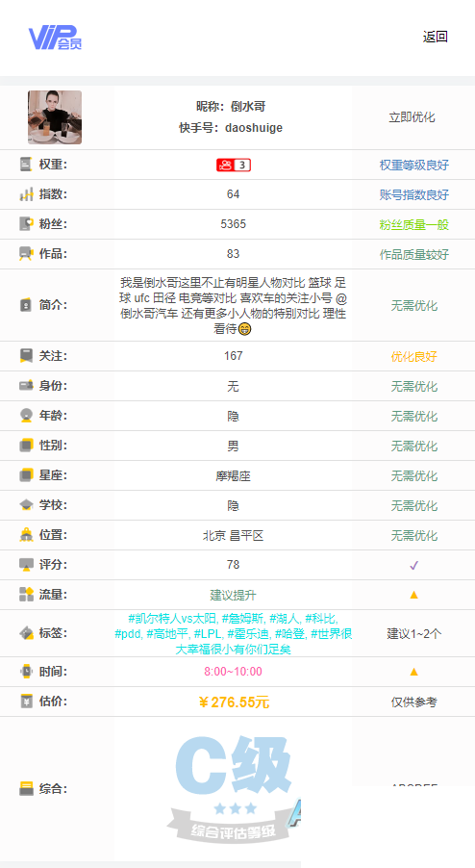Screen dimensions: 475x868
Task: Click the 权重等级良好 status link
Action: click(x=414, y=165)
